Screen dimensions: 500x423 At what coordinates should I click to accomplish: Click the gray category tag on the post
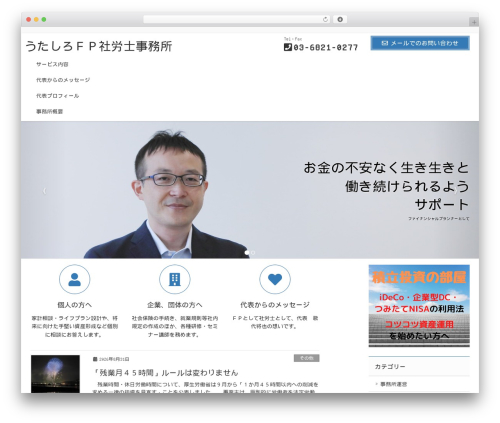coord(307,358)
